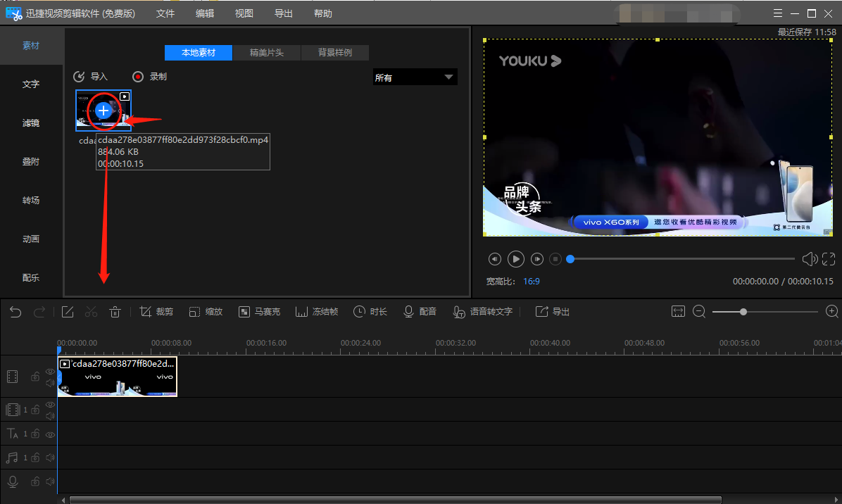
Task: Lock the main video track
Action: [x=35, y=377]
